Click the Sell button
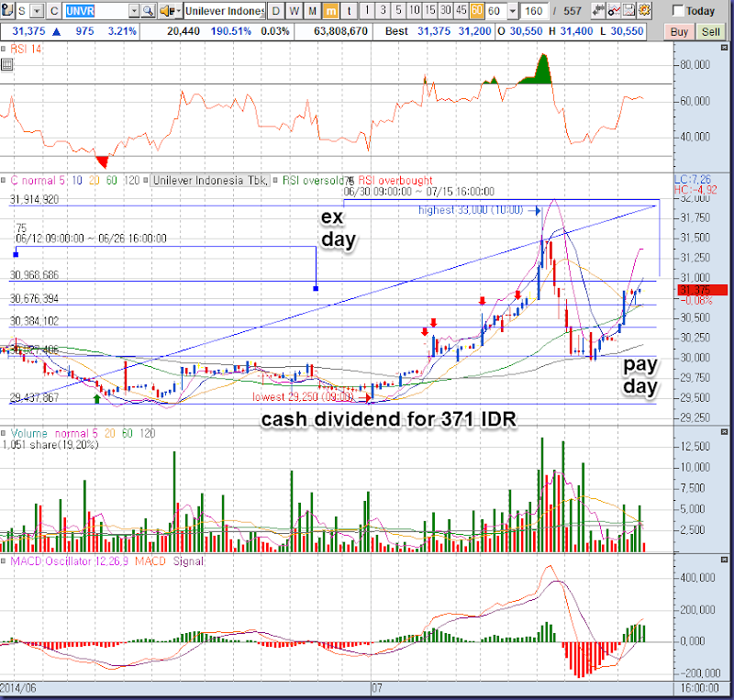The width and height of the screenshot is (734, 700). coord(710,32)
